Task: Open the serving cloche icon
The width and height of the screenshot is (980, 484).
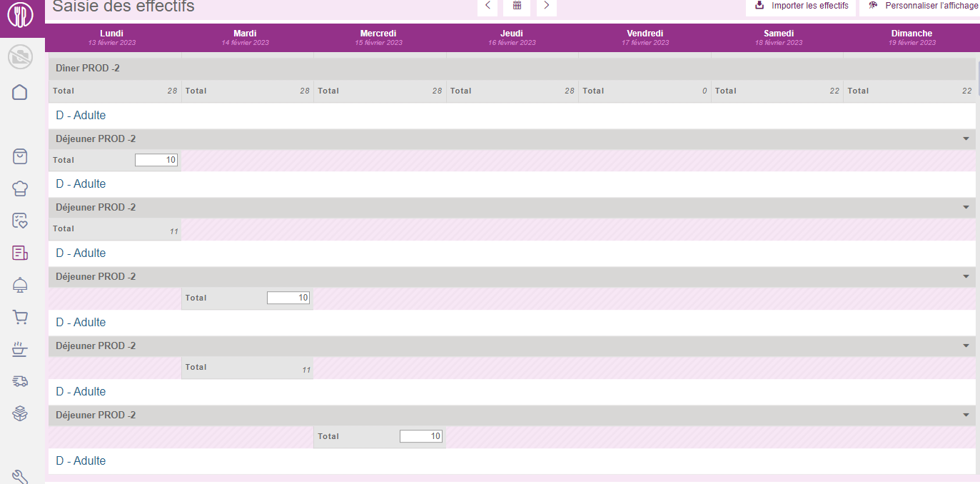Action: coord(20,285)
